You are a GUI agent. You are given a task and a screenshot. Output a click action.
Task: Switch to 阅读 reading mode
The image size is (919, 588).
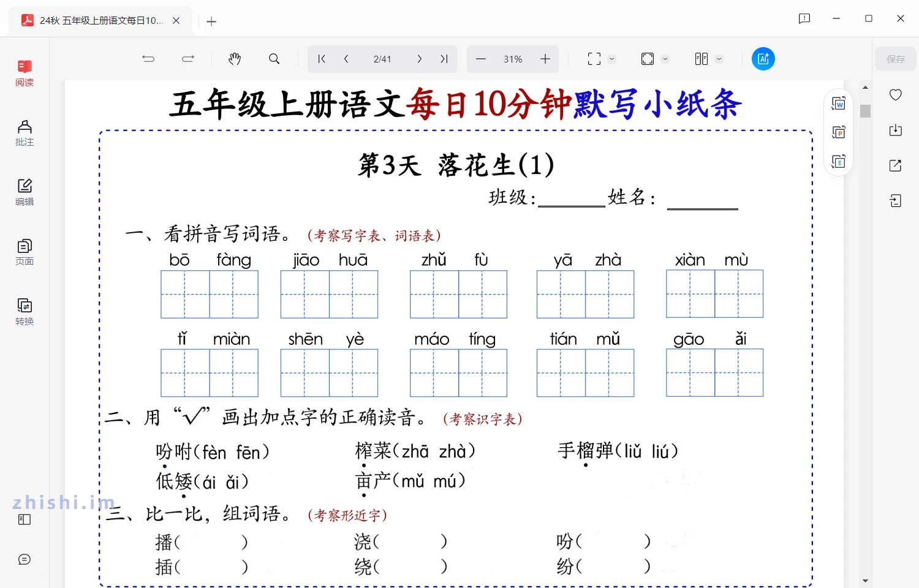tap(25, 73)
